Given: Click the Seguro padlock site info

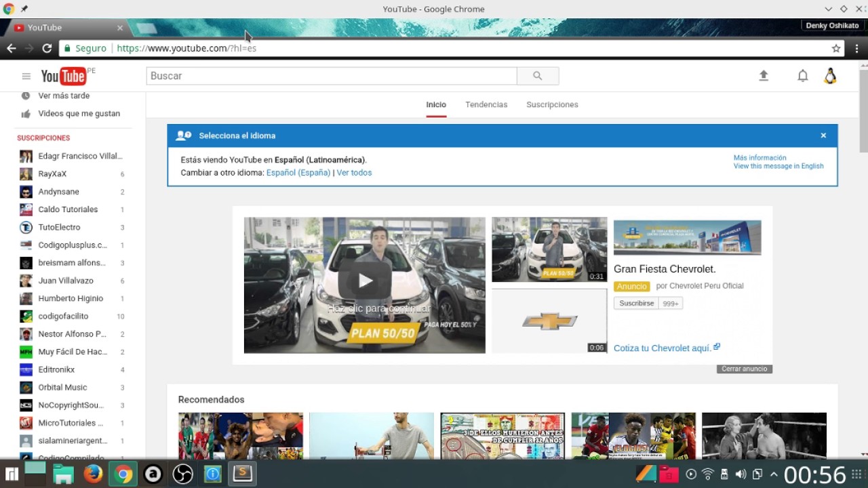Looking at the screenshot, I should click(85, 48).
